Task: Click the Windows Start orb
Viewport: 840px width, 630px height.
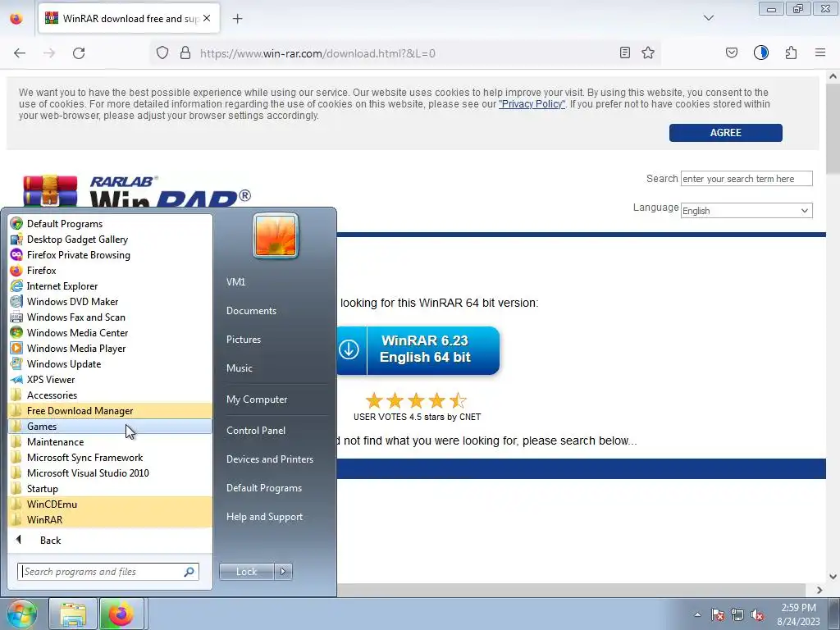Action: pyautogui.click(x=21, y=614)
